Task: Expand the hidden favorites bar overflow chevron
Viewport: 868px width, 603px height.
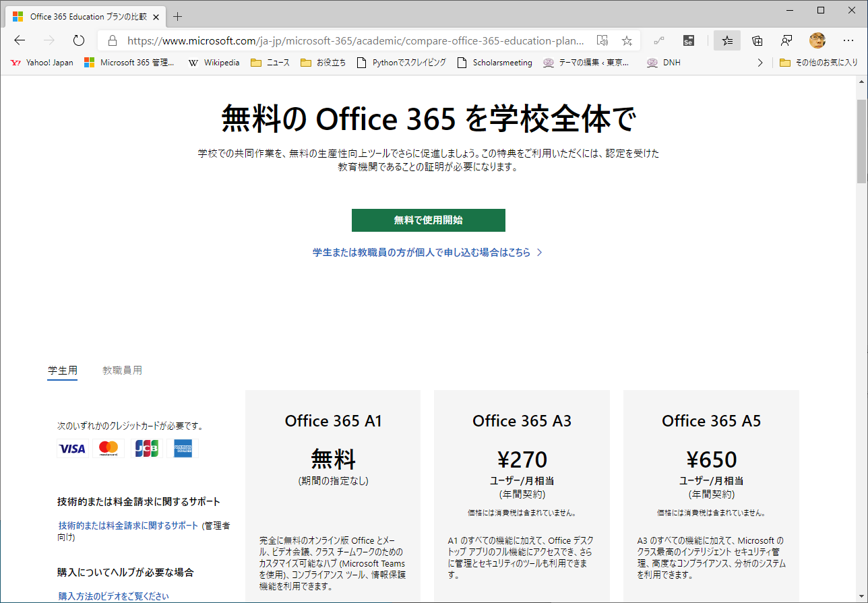Action: click(x=760, y=63)
